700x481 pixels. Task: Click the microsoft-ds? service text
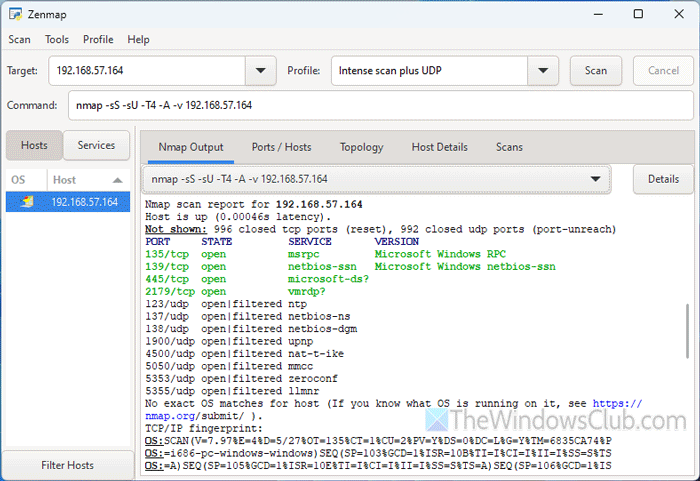tap(329, 279)
